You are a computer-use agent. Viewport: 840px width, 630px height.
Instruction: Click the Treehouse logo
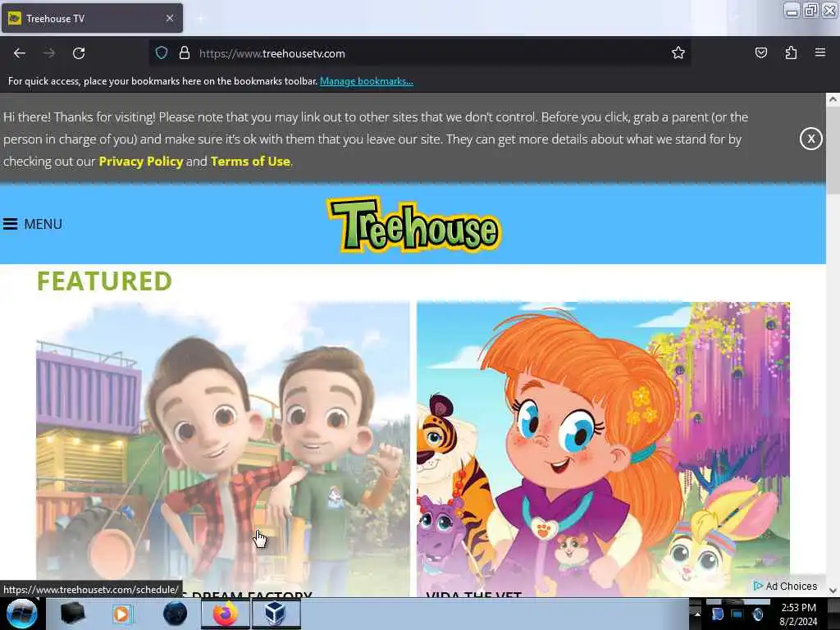[x=413, y=225]
